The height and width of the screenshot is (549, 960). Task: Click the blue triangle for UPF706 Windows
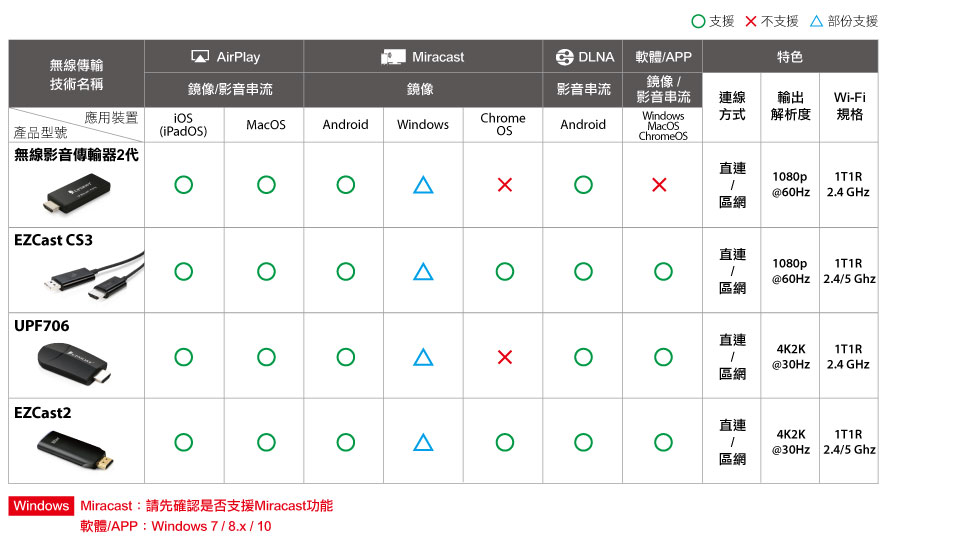[423, 357]
